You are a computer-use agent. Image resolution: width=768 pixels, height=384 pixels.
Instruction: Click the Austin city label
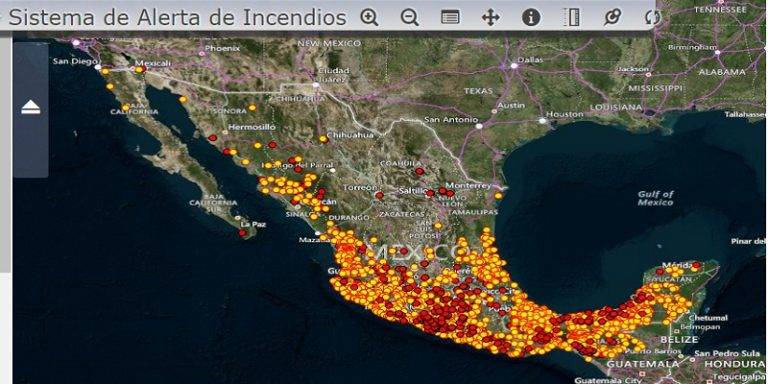[x=511, y=105]
